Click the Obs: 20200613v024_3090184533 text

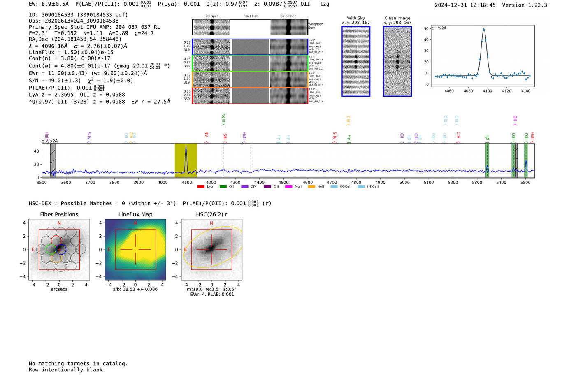click(74, 21)
